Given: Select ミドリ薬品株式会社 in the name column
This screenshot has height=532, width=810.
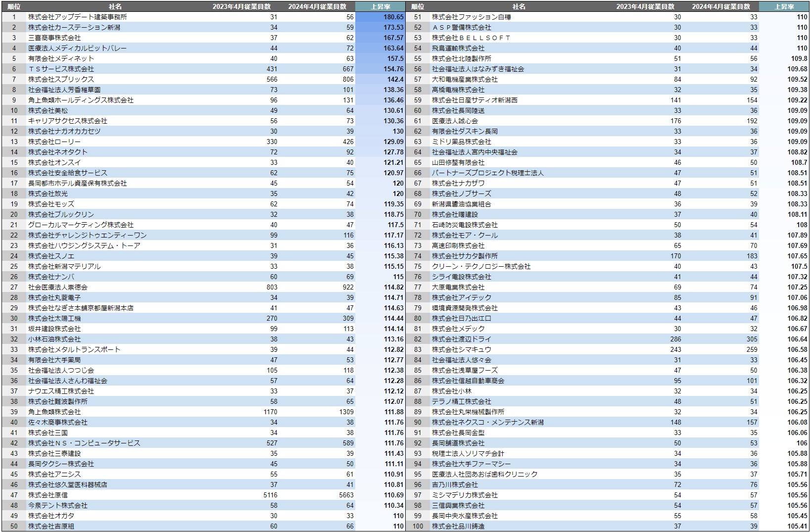Looking at the screenshot, I should pyautogui.click(x=461, y=142).
